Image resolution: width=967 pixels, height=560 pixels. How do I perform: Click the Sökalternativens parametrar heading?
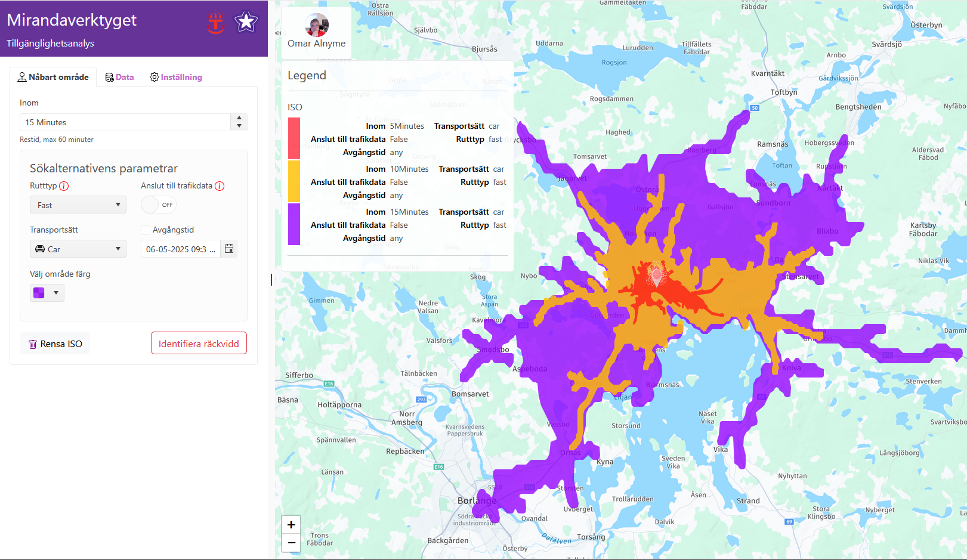pyautogui.click(x=104, y=169)
